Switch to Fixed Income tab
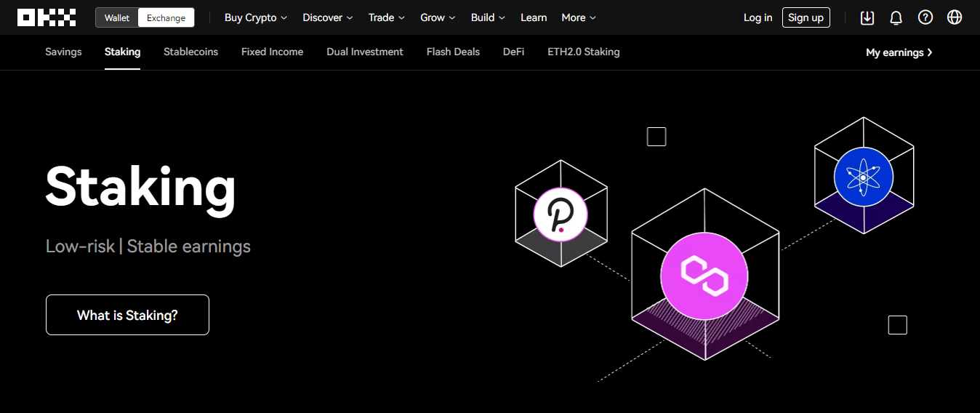980x413 pixels. [x=272, y=52]
